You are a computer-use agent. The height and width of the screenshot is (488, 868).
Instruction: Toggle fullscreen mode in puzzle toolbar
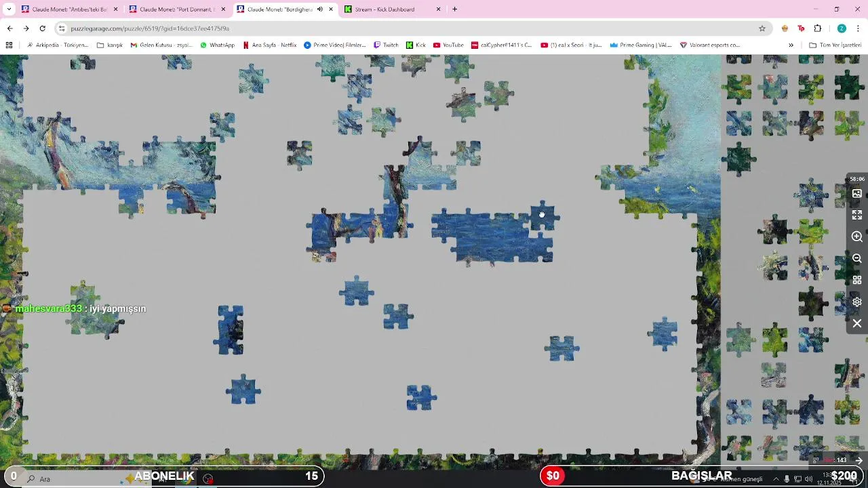point(857,215)
